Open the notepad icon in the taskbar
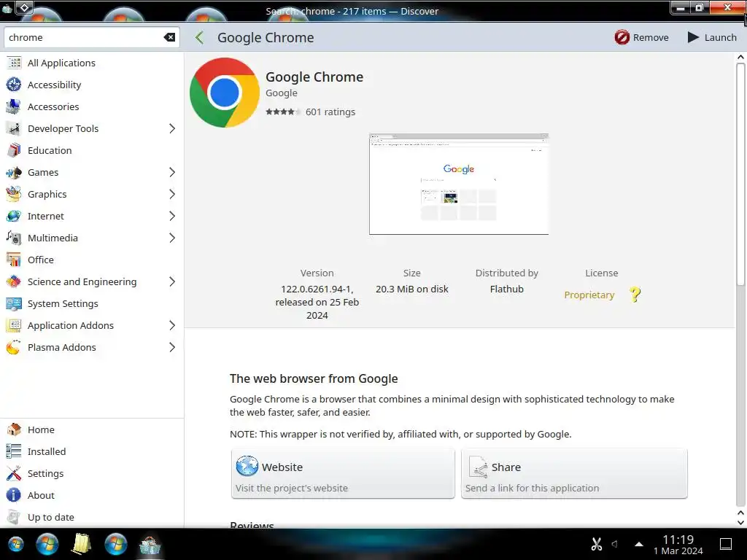The height and width of the screenshot is (560, 747). point(82,544)
